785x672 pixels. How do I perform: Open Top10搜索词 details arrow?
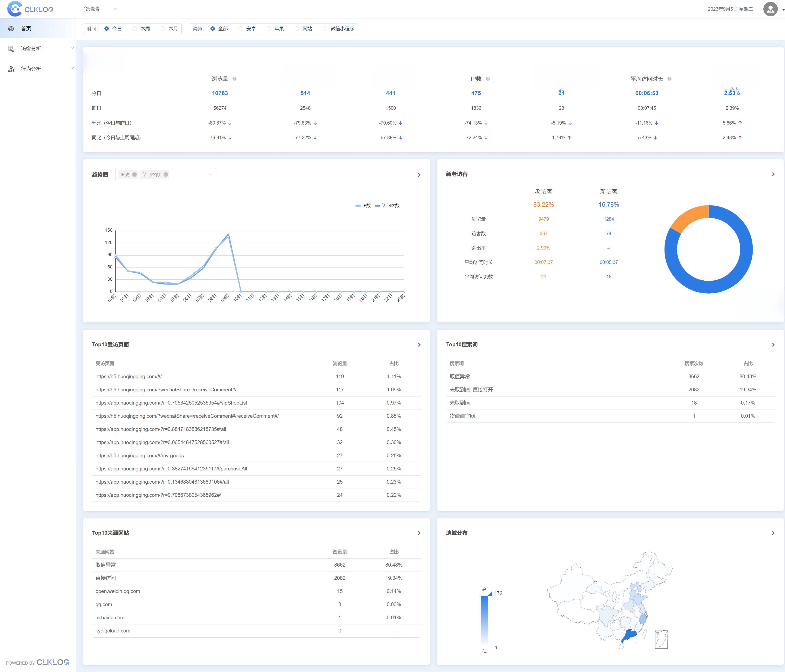pyautogui.click(x=773, y=345)
